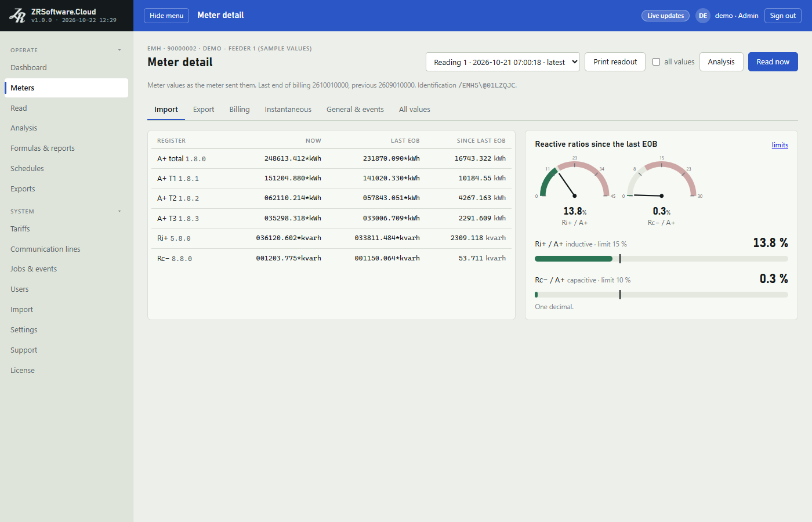The height and width of the screenshot is (522, 812).
Task: Click the 16743.322 kWh since last EOB value
Action: coord(480,158)
